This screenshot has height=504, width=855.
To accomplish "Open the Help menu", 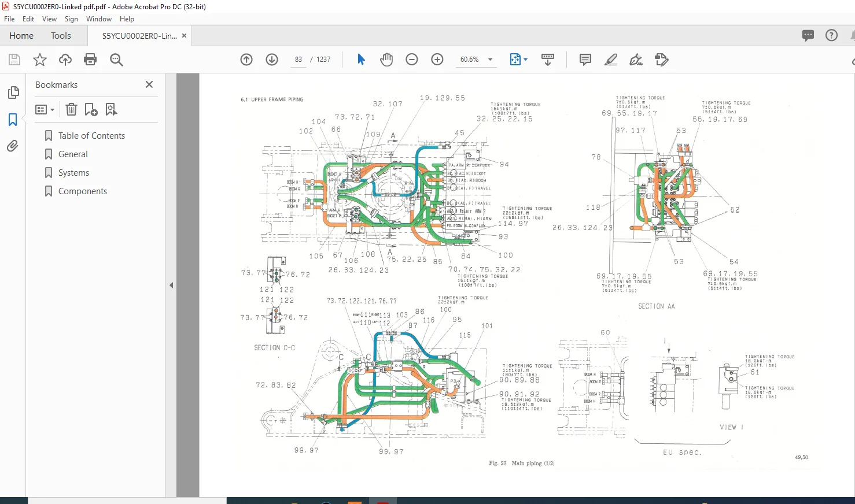I will 127,19.
